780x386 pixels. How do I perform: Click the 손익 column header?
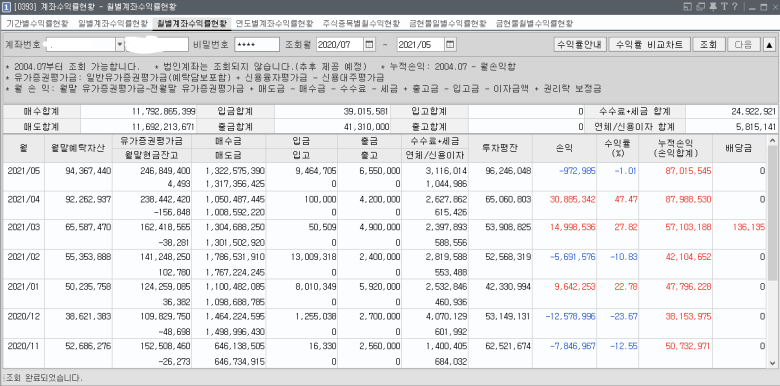click(x=565, y=148)
